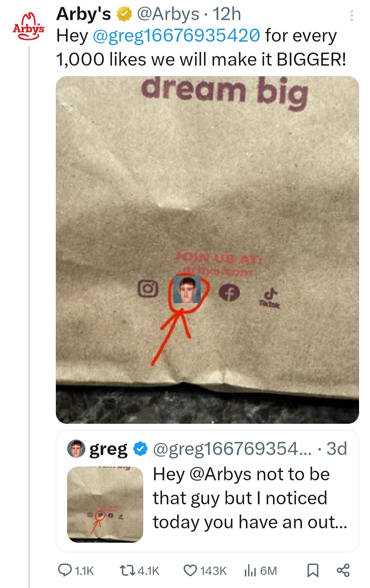The width and height of the screenshot is (370, 588).
Task: Click the 3d timestamp on greg's tweet
Action: tap(337, 449)
